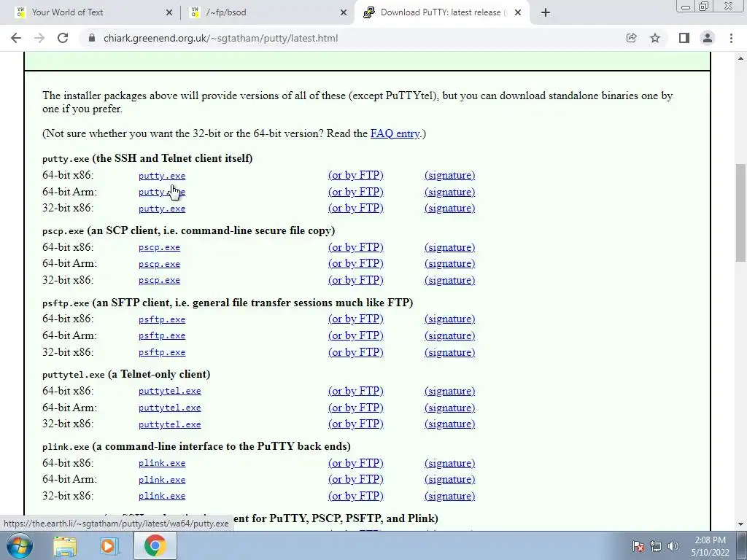Open FTP link for 32-bit x86 plink.exe
747x560 pixels.
pyautogui.click(x=356, y=496)
